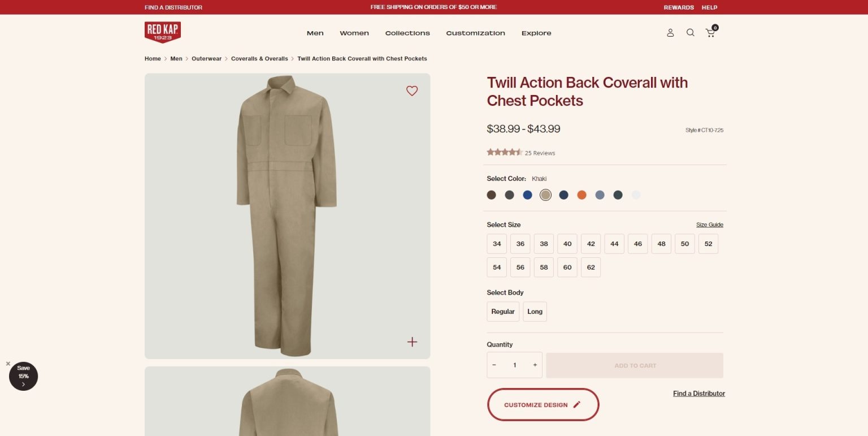
Task: Dismiss the Save 15% badge with the X
Action: click(8, 364)
